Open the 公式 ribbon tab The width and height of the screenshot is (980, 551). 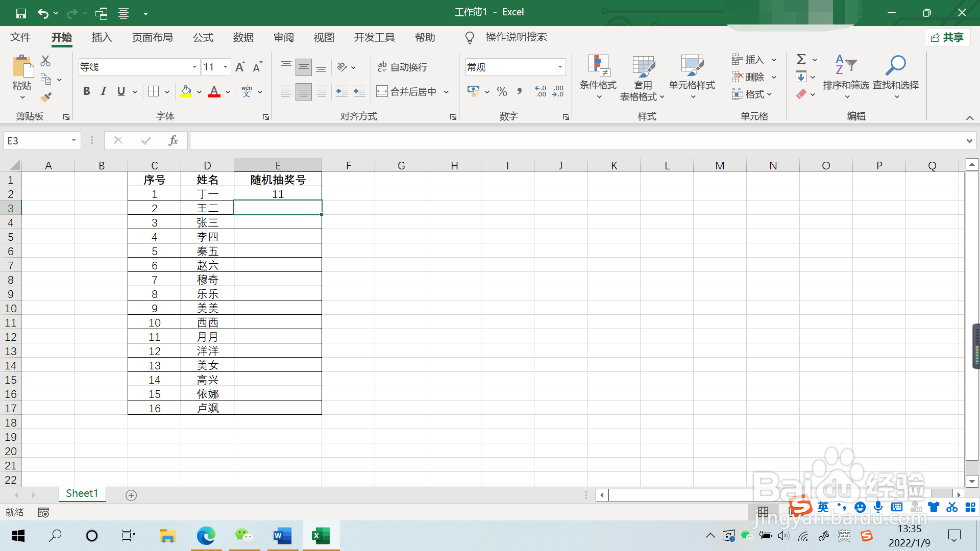(203, 37)
